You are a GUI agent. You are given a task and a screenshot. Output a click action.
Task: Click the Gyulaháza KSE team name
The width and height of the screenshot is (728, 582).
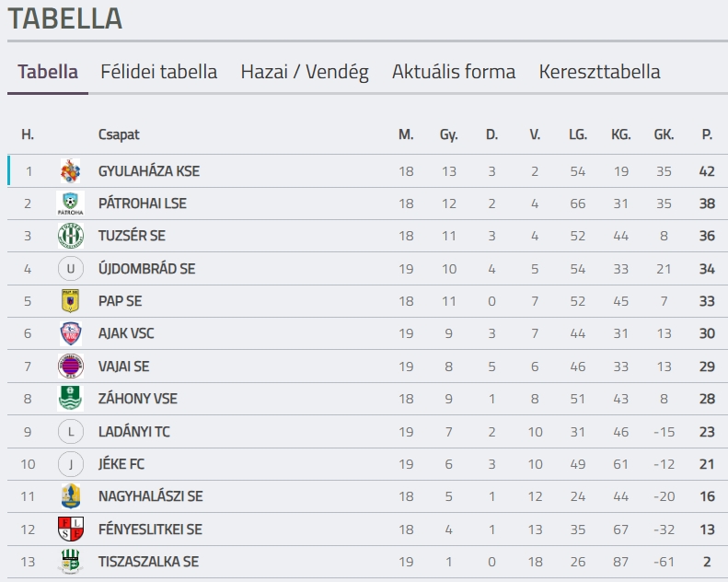click(149, 171)
